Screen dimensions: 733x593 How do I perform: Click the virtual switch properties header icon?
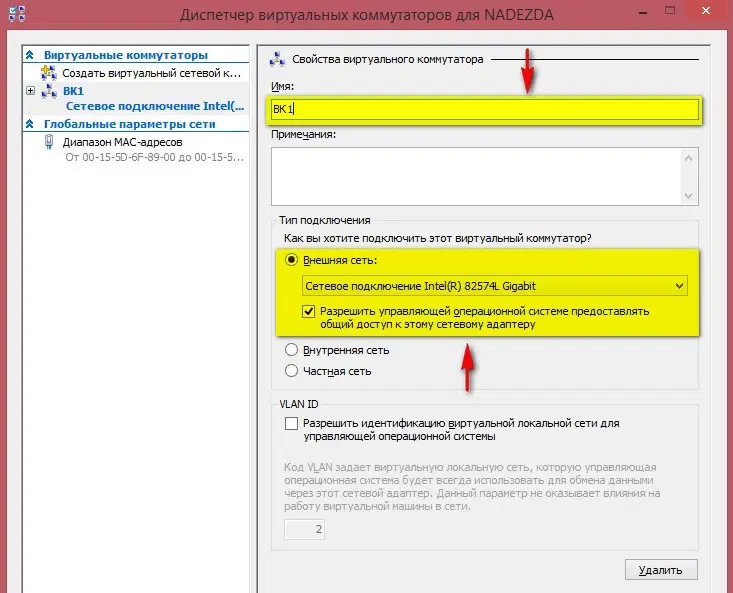point(277,59)
